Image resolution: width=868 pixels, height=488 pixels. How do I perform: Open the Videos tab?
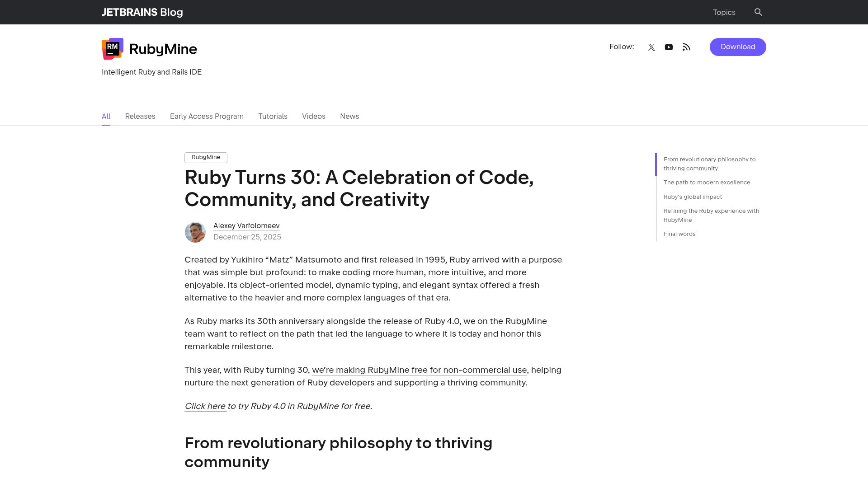point(314,116)
